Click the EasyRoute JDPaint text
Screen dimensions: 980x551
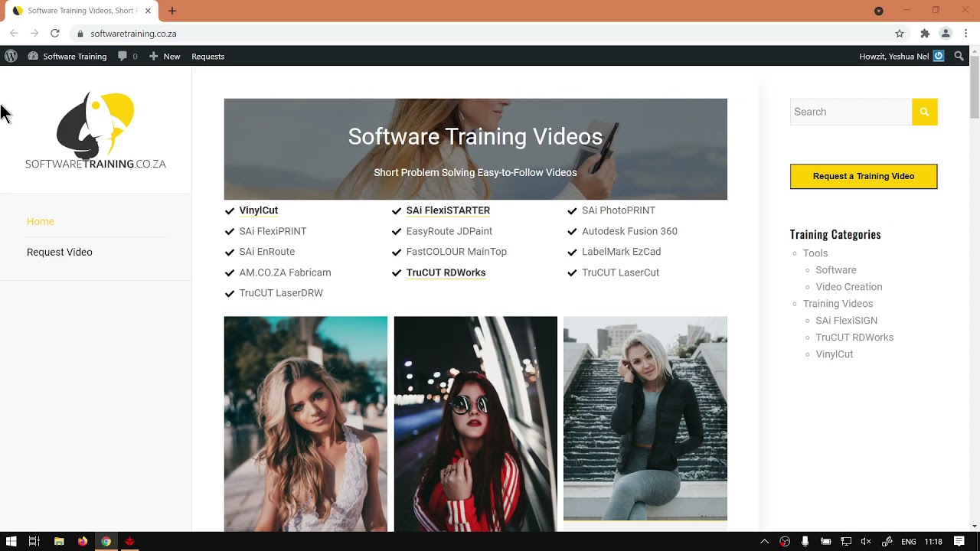click(449, 231)
